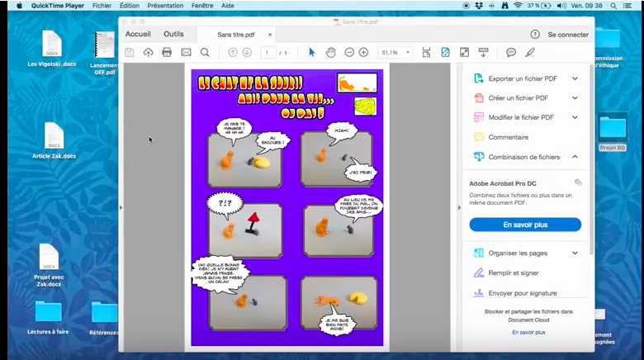Expand Organiser les pages section
644x360 pixels.
point(575,253)
